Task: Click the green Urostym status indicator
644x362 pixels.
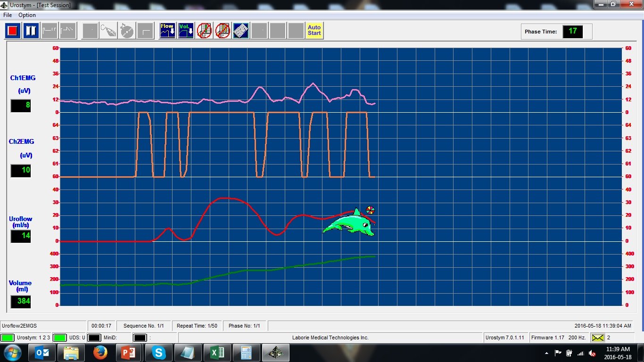Action: click(x=7, y=337)
